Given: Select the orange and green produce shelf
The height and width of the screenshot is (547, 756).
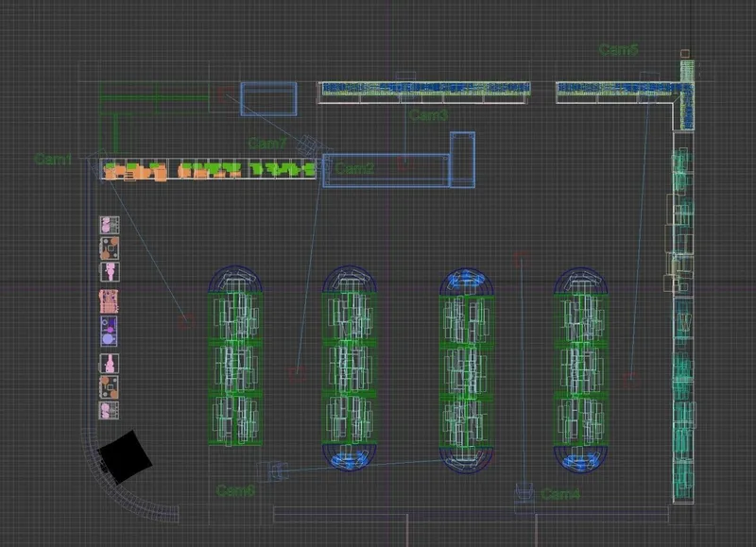Looking at the screenshot, I should 208,170.
